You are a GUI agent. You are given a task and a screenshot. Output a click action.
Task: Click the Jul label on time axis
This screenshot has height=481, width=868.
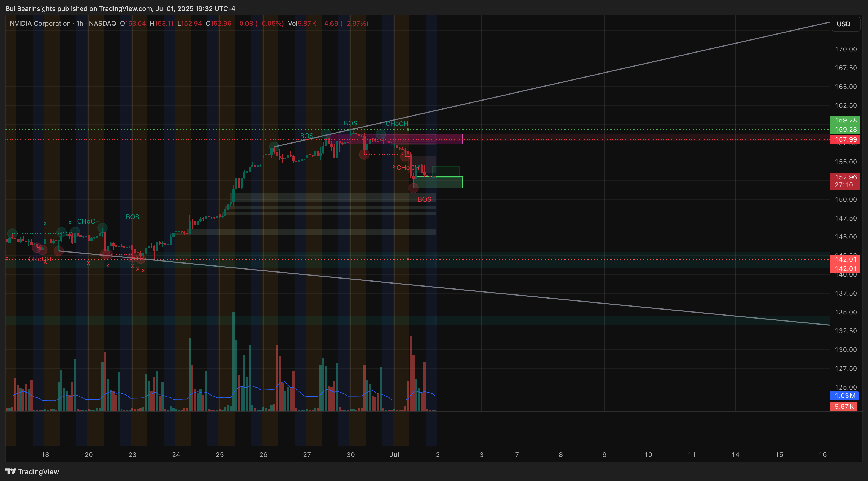click(x=394, y=454)
